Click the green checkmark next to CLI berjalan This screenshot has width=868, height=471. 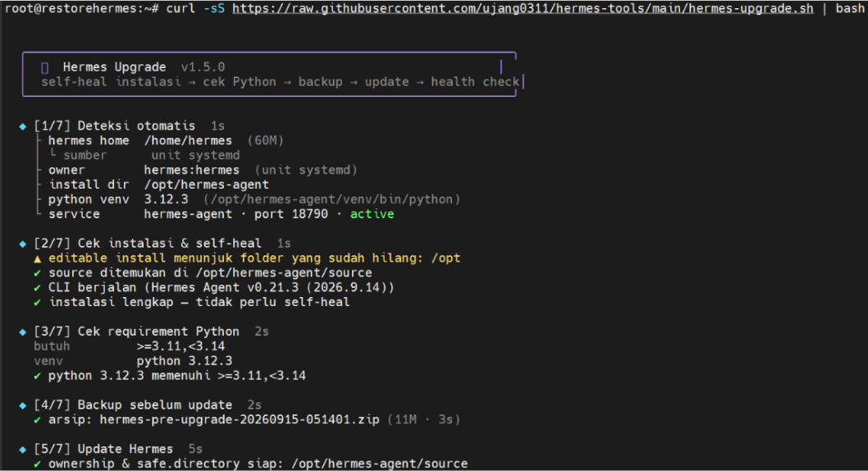(37, 288)
